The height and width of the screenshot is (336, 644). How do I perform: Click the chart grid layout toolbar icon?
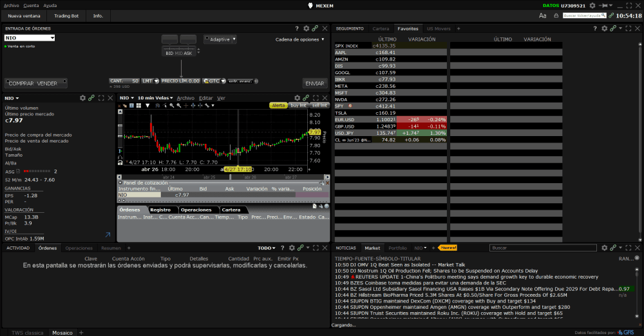(x=139, y=106)
